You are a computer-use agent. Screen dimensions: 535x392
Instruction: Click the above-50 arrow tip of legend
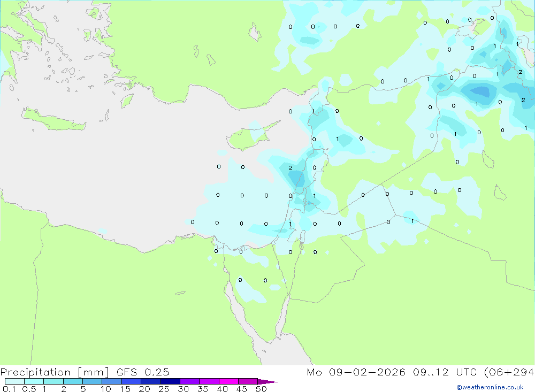pos(267,382)
